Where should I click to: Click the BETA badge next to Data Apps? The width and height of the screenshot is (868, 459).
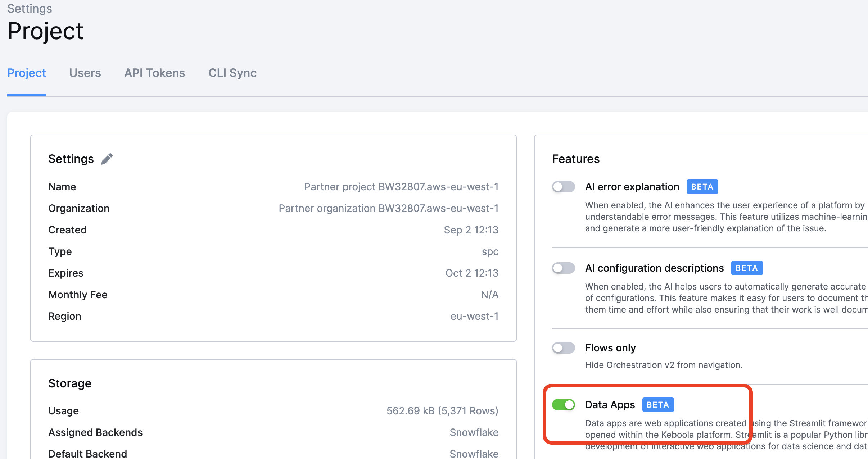[658, 405]
